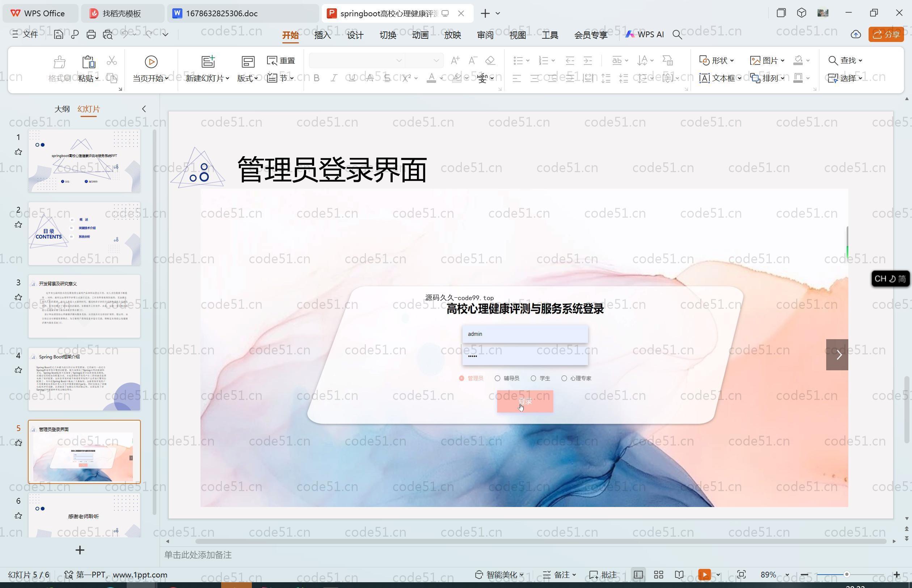Toggle the star marker for slide 3
This screenshot has width=912, height=588.
pyautogui.click(x=18, y=297)
